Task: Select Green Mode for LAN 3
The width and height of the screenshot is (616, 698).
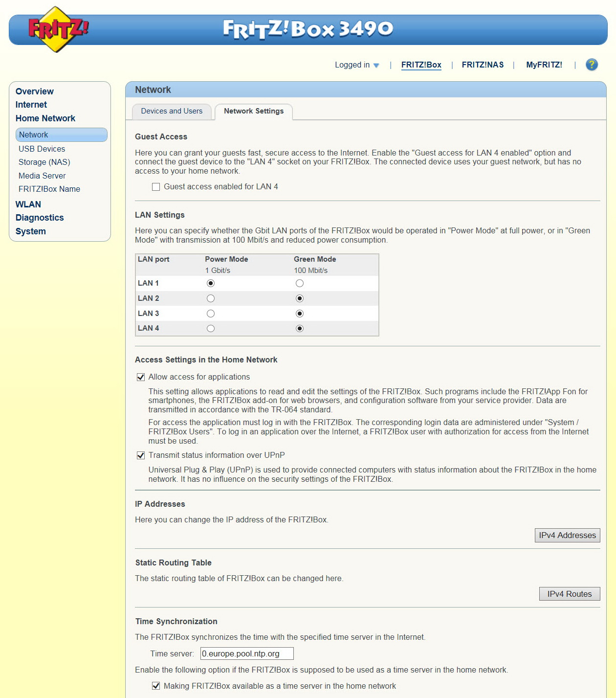Action: click(300, 314)
